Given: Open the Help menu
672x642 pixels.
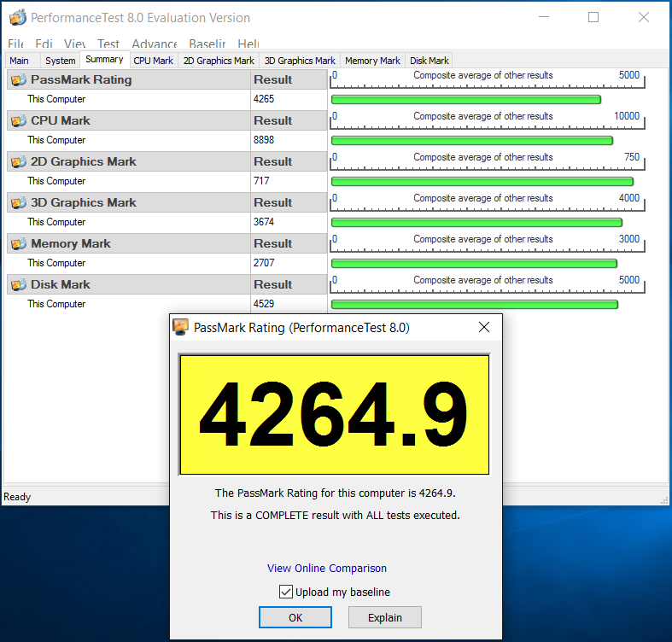Looking at the screenshot, I should (248, 44).
